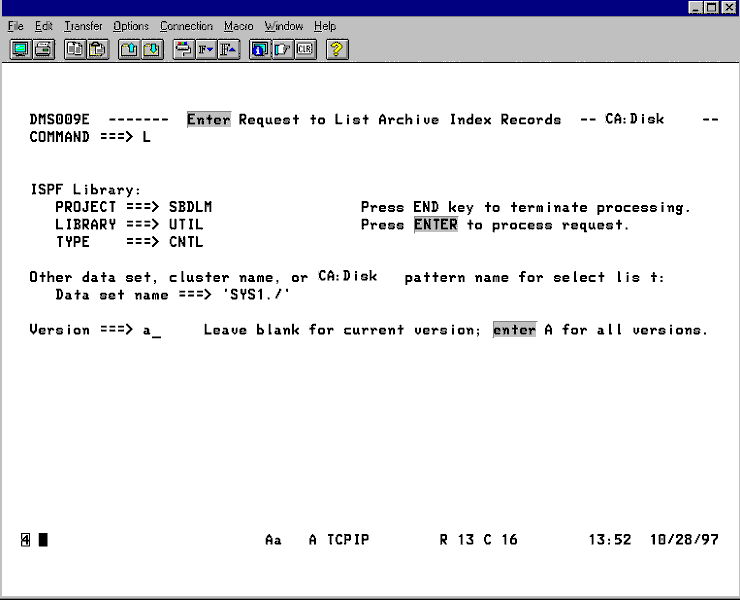Click the TCPIP status bar entry
The height and width of the screenshot is (600, 740).
click(x=348, y=540)
